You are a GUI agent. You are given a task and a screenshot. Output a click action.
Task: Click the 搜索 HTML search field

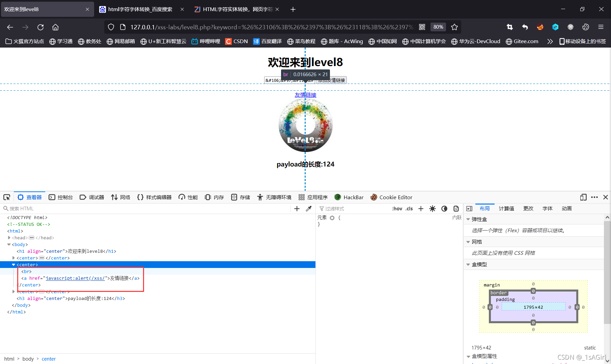coord(22,208)
